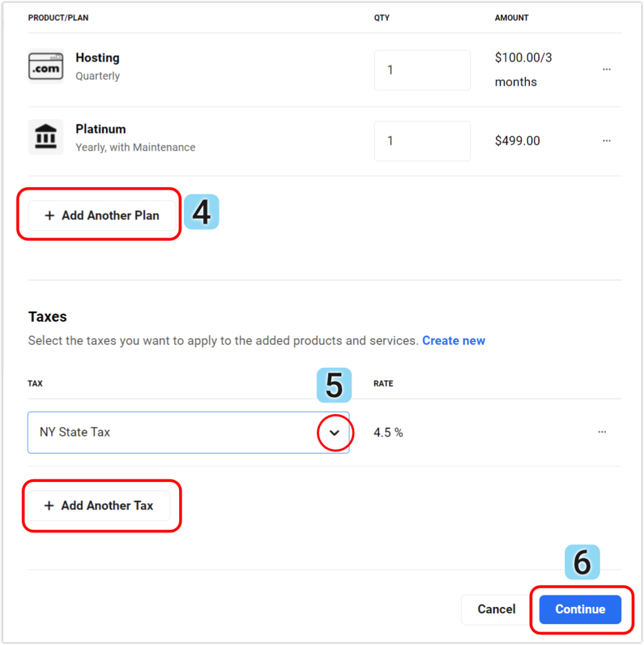Click Add Another Plan
The image size is (644, 645).
(102, 215)
